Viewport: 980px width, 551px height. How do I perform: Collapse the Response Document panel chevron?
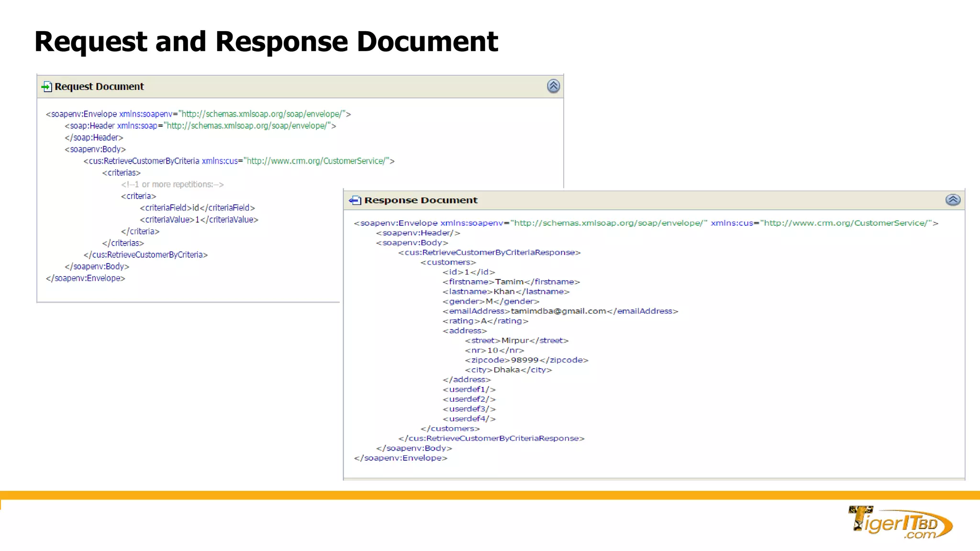(953, 200)
